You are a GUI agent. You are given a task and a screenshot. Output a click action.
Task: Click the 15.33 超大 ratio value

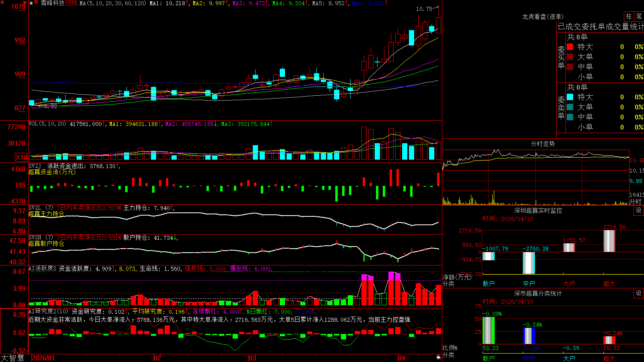coord(611,348)
